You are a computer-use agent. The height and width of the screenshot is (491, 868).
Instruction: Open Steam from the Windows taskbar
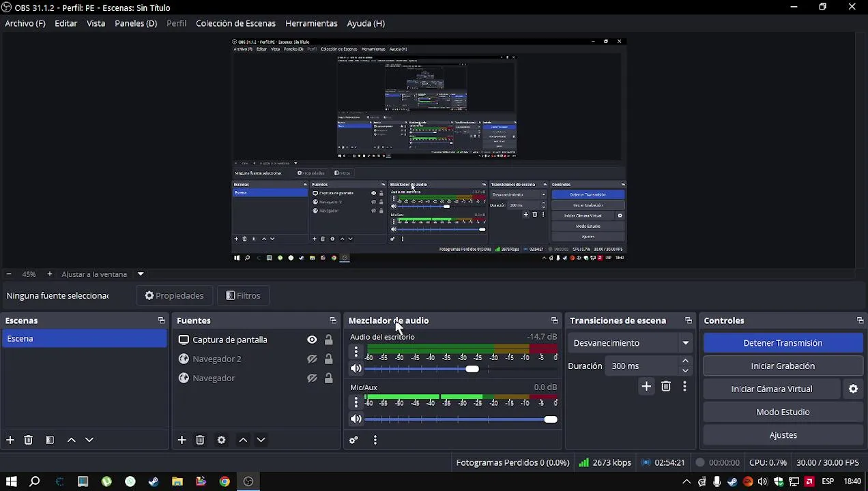tap(154, 481)
